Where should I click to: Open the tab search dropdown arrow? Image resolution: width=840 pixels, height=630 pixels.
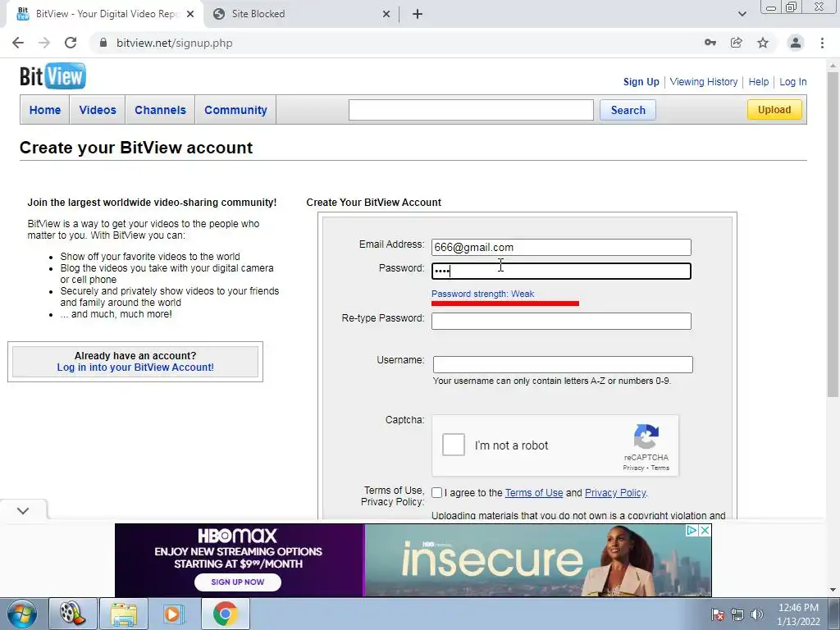(742, 14)
